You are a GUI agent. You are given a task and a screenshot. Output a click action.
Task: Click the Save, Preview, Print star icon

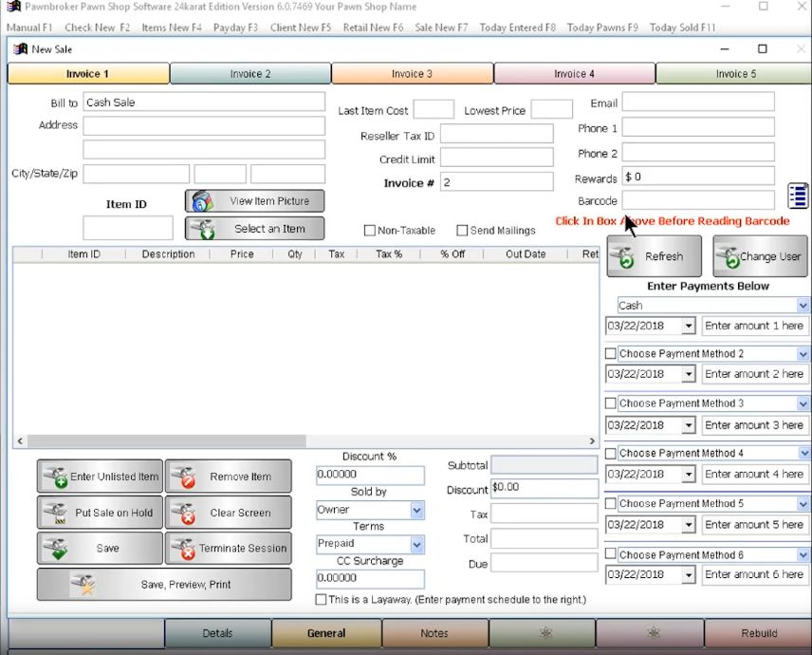83,585
